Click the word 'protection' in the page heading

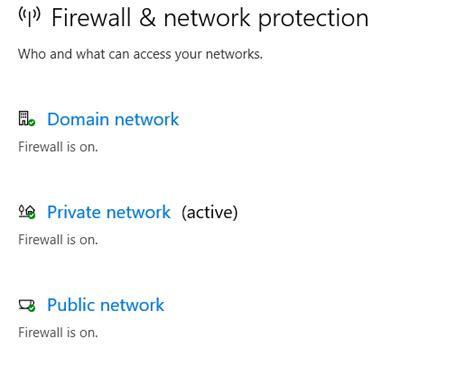[314, 19]
